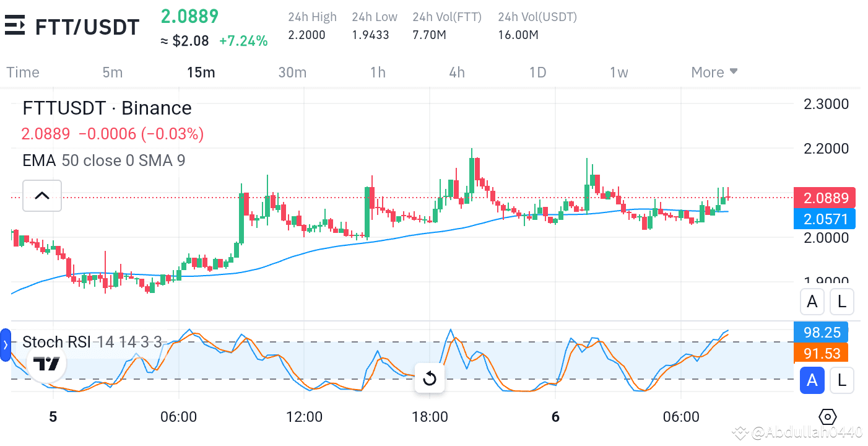868x446 pixels.
Task: Switch to the 1h timeframe tab
Action: pos(378,72)
